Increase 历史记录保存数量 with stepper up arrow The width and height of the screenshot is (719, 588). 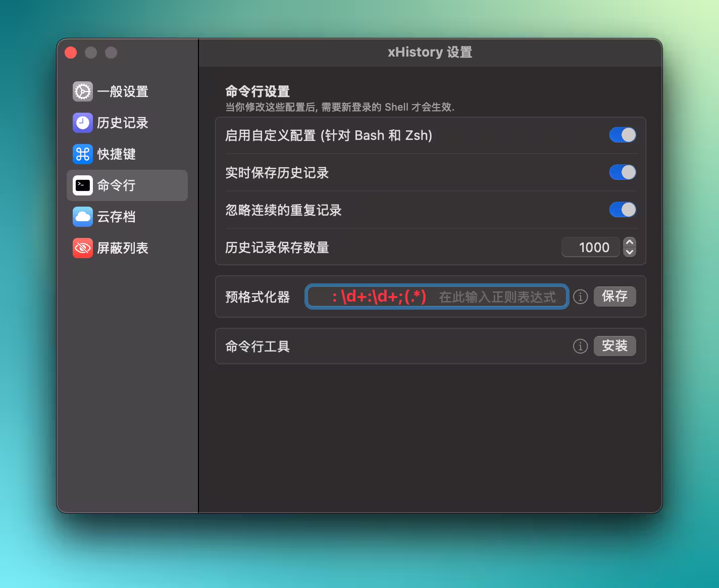click(x=629, y=242)
